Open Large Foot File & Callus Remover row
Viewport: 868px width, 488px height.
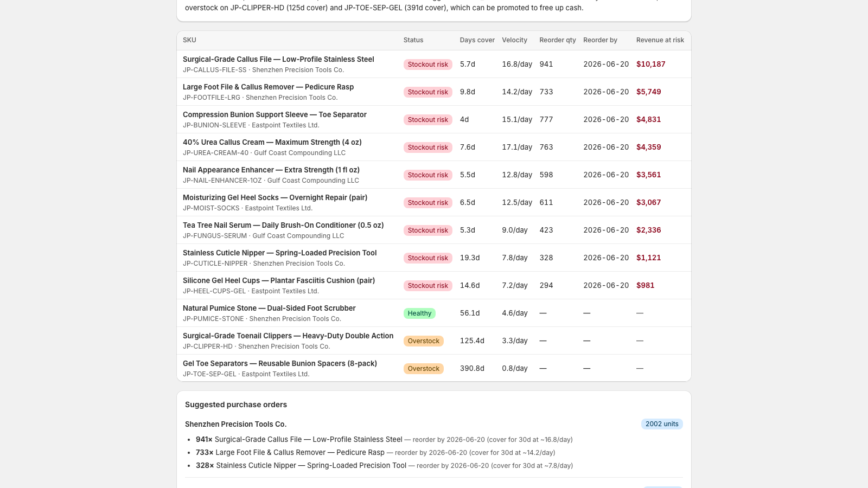[x=434, y=92]
